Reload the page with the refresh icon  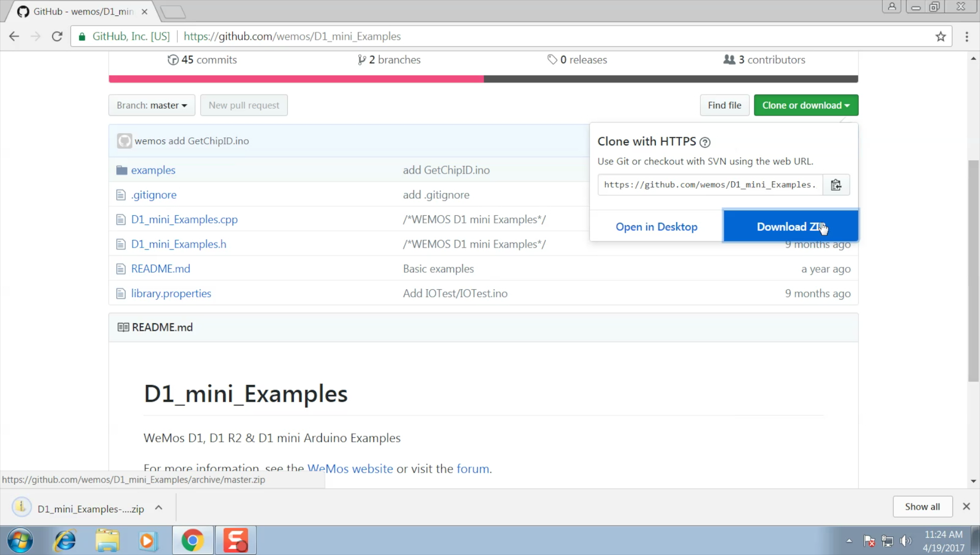57,37
